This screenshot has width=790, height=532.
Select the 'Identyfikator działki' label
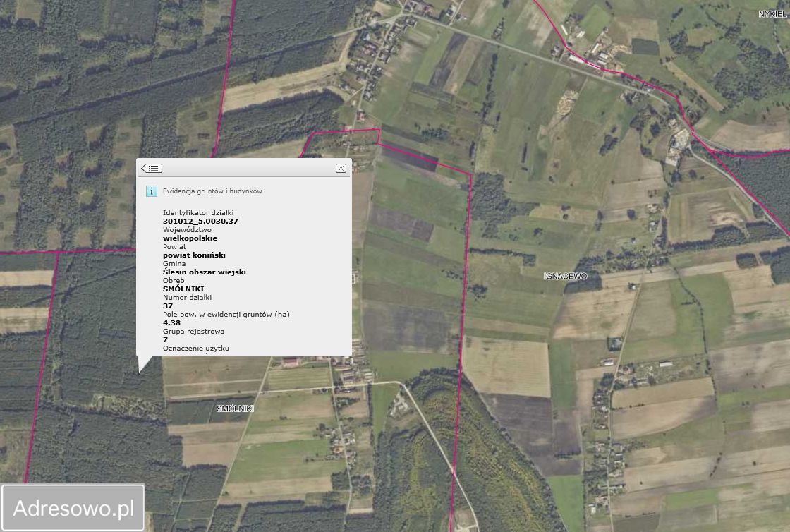coord(198,212)
